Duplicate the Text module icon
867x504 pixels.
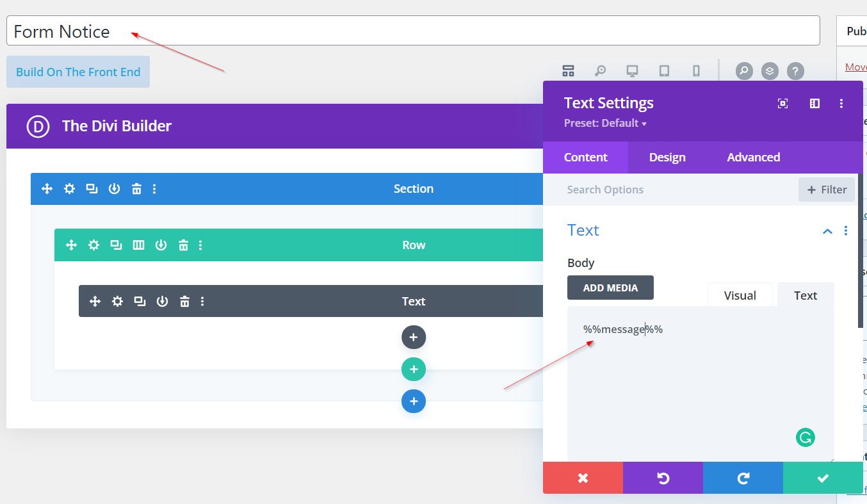coord(140,302)
